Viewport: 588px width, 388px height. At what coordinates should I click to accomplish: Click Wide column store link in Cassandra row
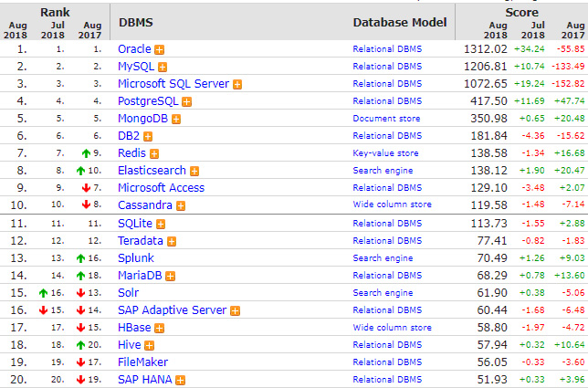pyautogui.click(x=393, y=204)
